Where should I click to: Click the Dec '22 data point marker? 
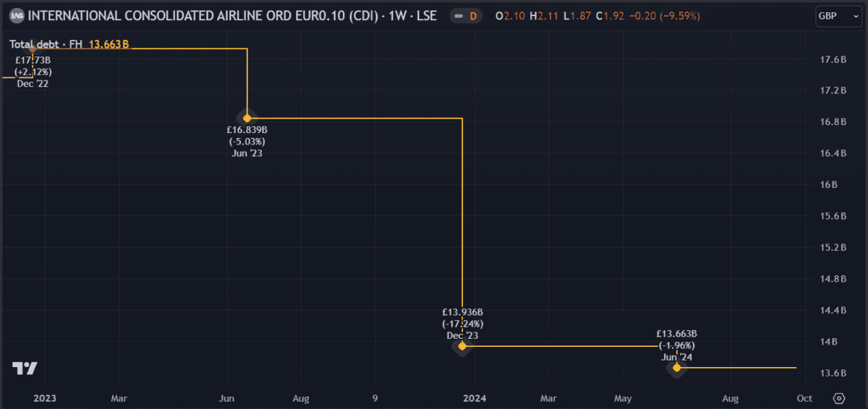[33, 49]
